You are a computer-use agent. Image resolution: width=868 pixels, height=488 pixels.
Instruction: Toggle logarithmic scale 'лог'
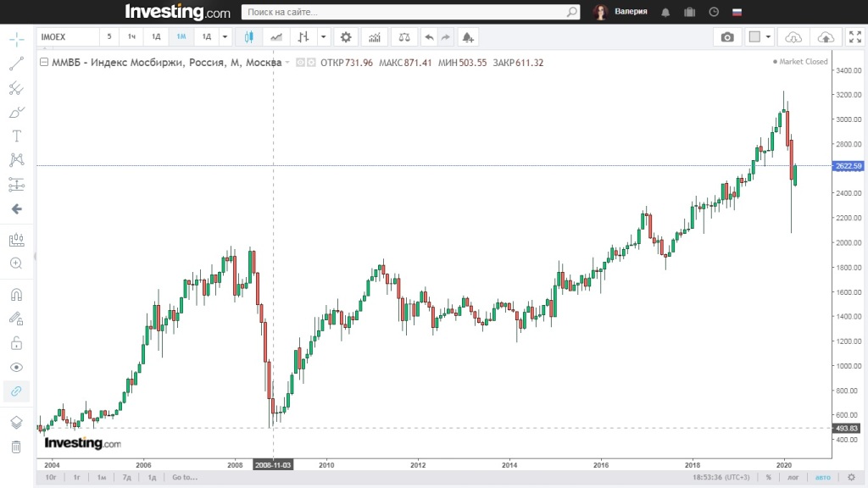tap(794, 478)
